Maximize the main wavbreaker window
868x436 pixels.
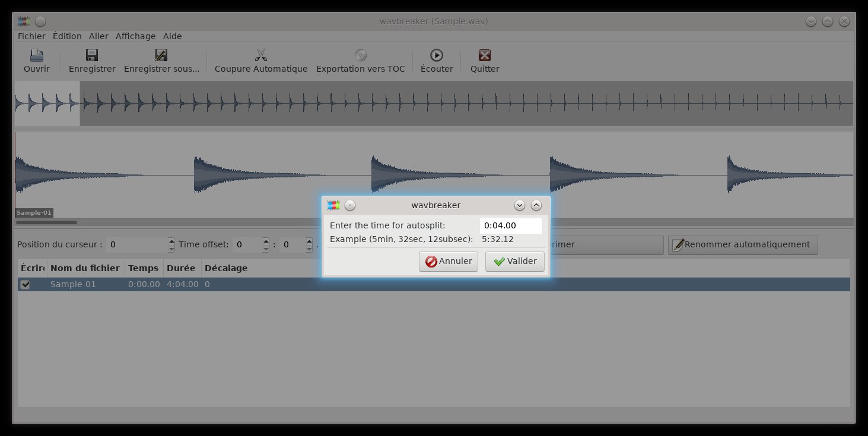[828, 21]
